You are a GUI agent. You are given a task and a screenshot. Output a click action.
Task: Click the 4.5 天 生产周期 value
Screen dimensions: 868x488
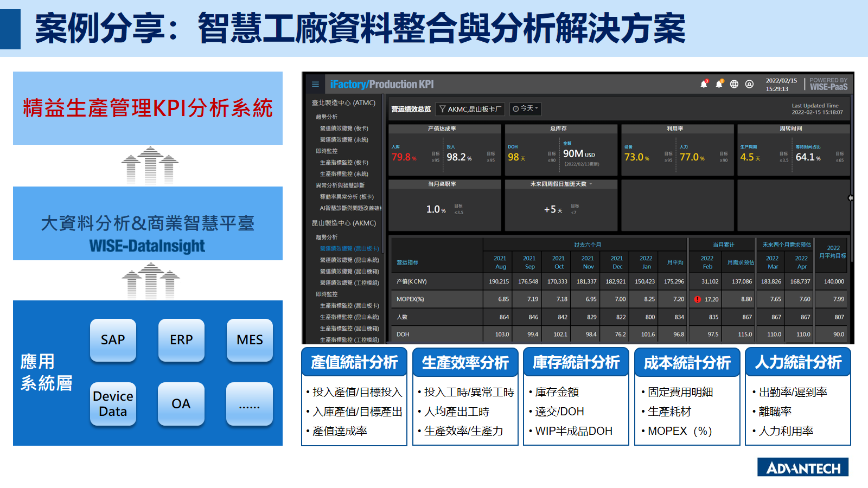[750, 157]
